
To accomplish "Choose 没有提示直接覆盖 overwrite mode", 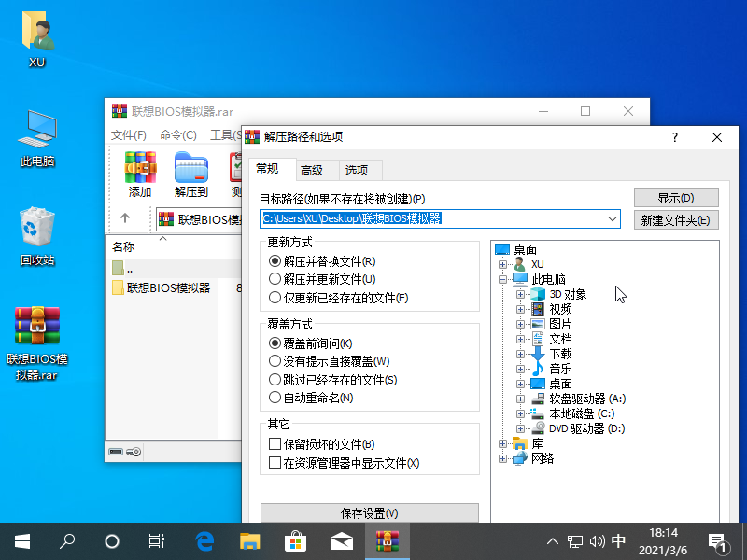I will coord(275,361).
